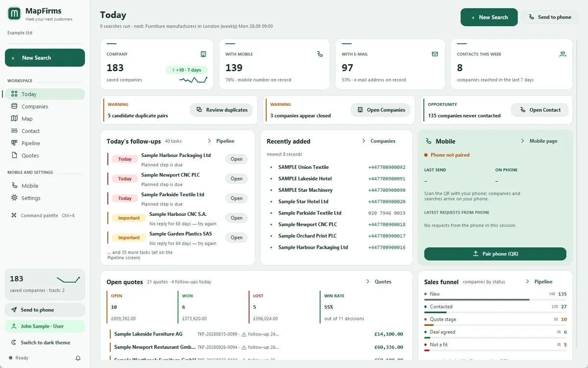Click the Open Contact opportunity button
Image resolution: width=588 pixels, height=368 pixels.
point(539,110)
